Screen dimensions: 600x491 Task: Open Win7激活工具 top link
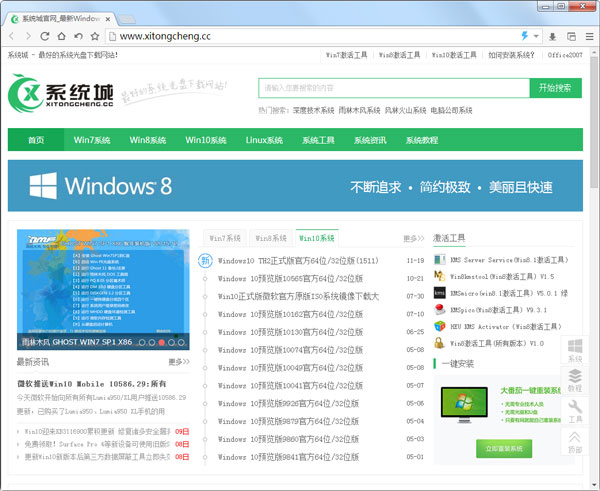(x=346, y=55)
